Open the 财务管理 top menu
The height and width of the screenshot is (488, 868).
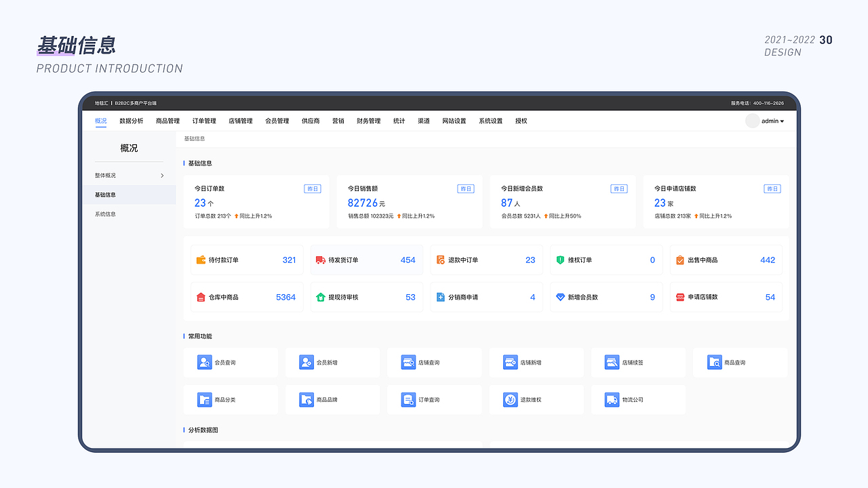coord(369,121)
